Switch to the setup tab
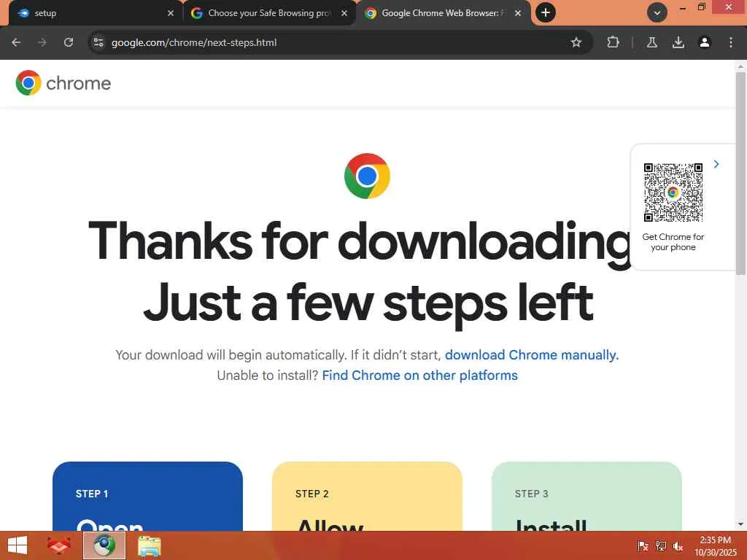Image resolution: width=747 pixels, height=560 pixels. 90,13
